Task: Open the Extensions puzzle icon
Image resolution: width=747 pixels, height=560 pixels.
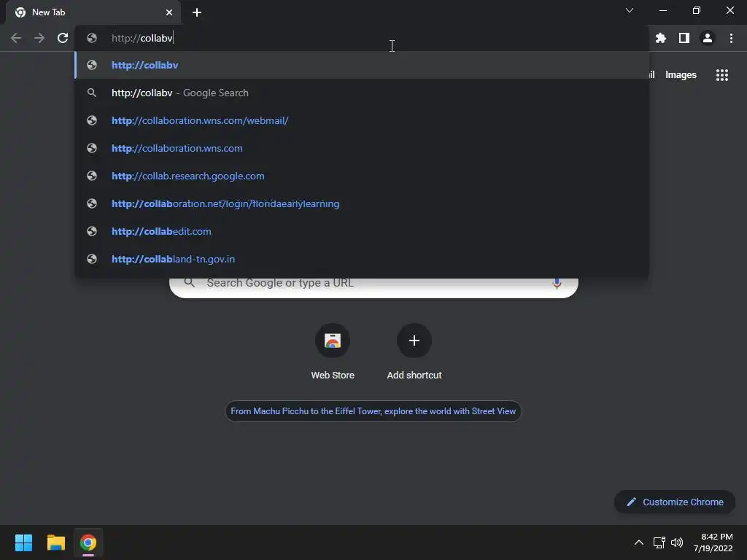Action: (660, 38)
